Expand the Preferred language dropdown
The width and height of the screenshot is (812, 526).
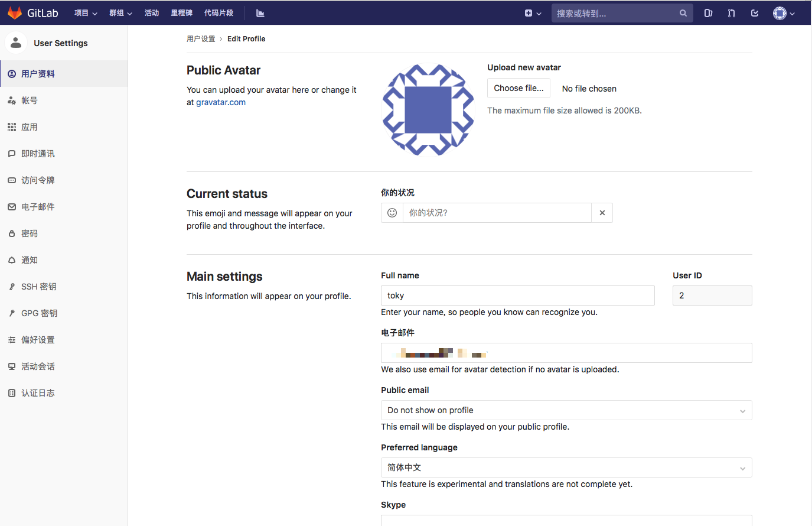point(566,467)
